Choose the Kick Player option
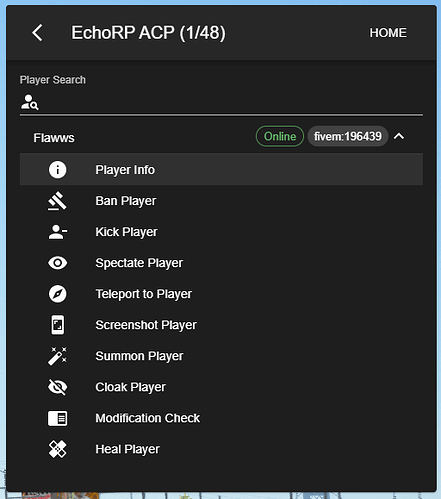The width and height of the screenshot is (441, 499). coord(221,232)
